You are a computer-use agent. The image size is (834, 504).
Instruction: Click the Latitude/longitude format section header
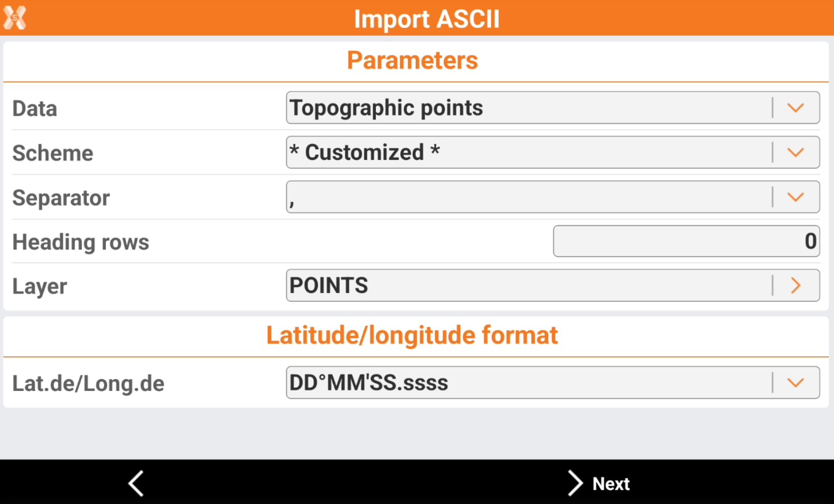[x=412, y=335]
